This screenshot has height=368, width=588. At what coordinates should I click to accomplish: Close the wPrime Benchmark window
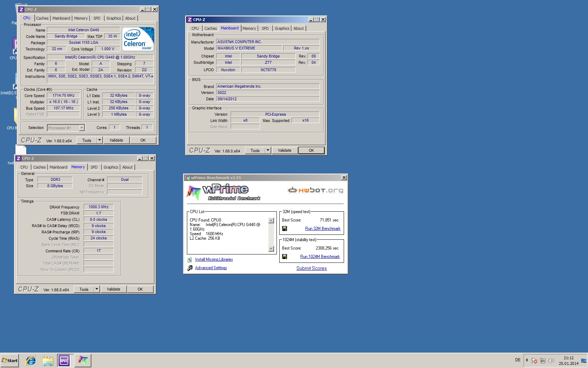click(344, 178)
